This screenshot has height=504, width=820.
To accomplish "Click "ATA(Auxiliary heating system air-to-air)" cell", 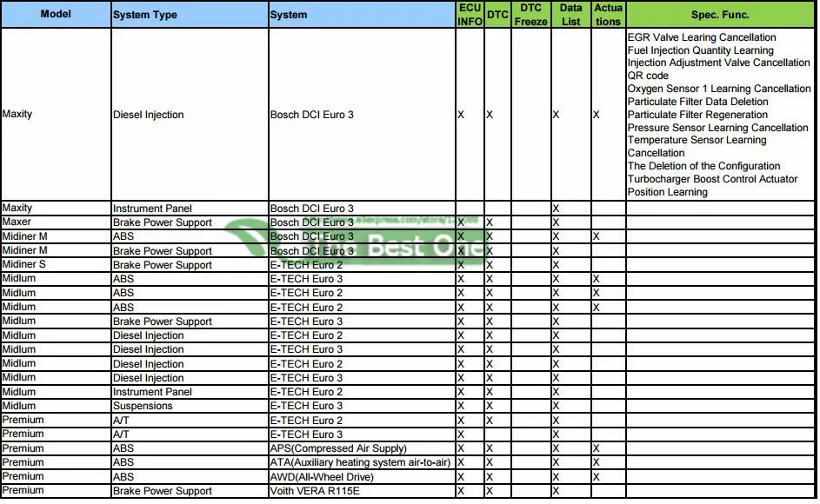I will (x=360, y=462).
